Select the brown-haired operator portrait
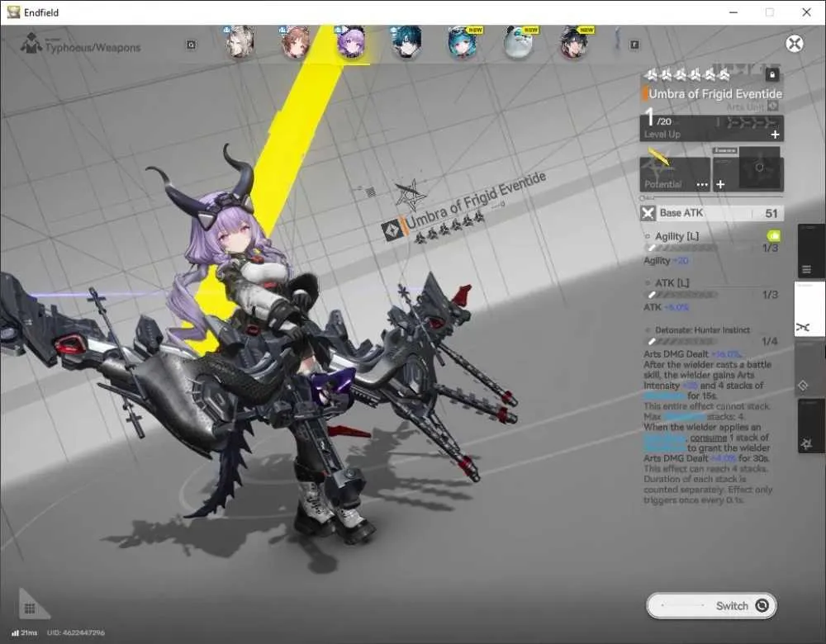The height and width of the screenshot is (644, 826). pyautogui.click(x=296, y=42)
